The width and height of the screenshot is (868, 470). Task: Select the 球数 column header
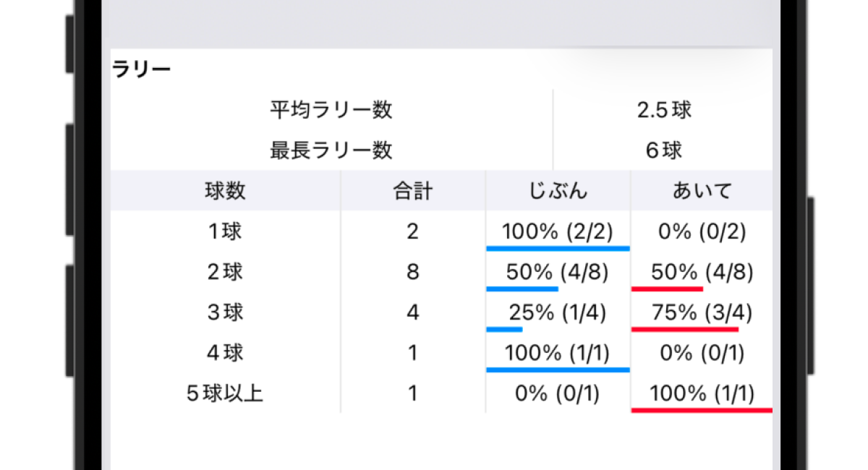pyautogui.click(x=225, y=191)
